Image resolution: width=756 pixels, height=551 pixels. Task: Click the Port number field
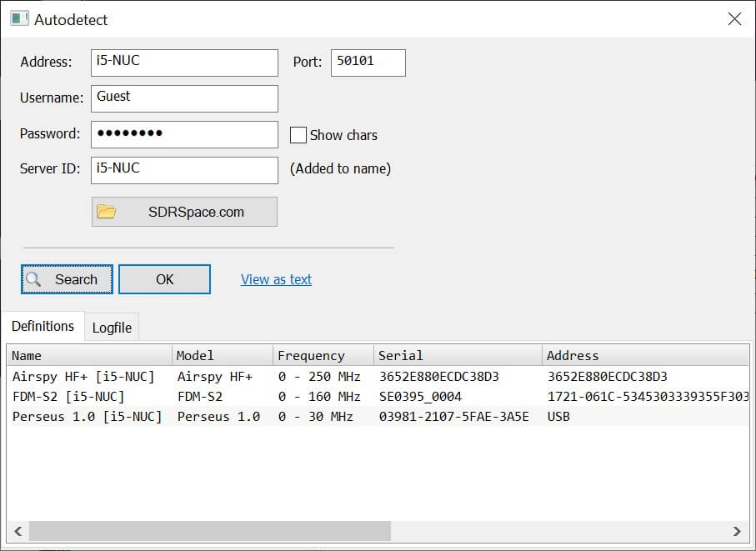click(368, 63)
